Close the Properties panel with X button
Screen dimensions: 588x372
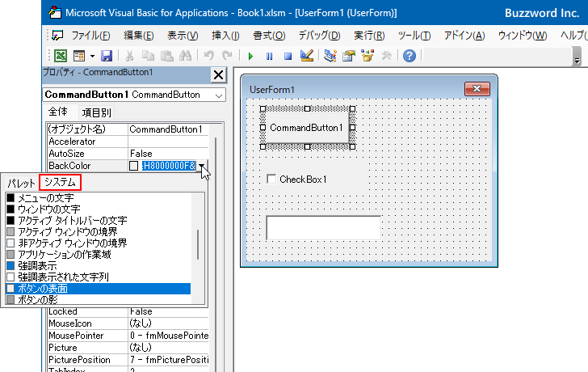point(218,74)
